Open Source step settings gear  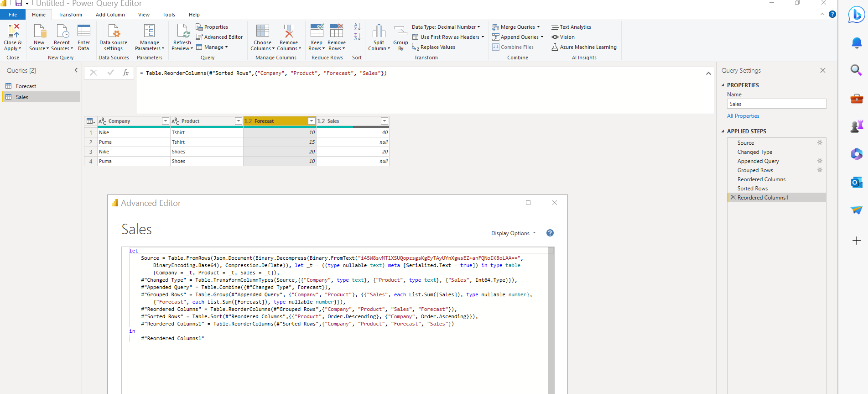pyautogui.click(x=820, y=142)
